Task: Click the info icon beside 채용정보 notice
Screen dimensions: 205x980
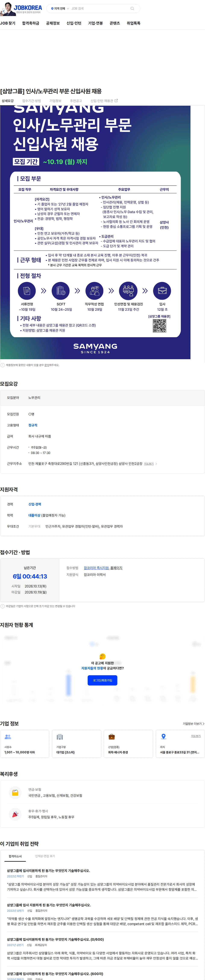Action: (3, 365)
